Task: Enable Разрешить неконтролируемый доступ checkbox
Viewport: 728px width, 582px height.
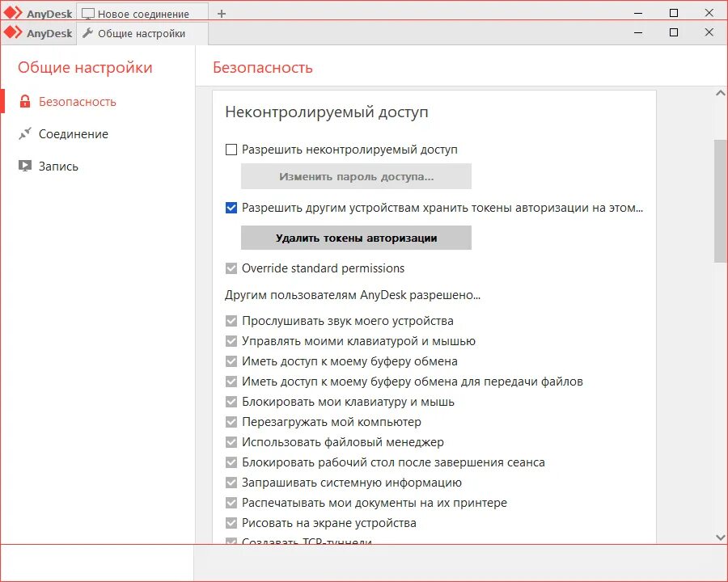Action: pos(231,150)
